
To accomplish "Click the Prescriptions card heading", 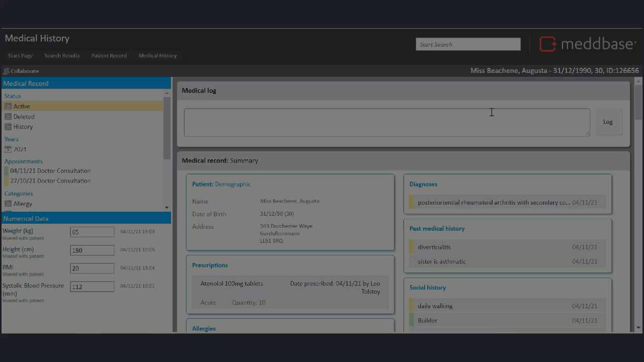I will click(x=210, y=265).
